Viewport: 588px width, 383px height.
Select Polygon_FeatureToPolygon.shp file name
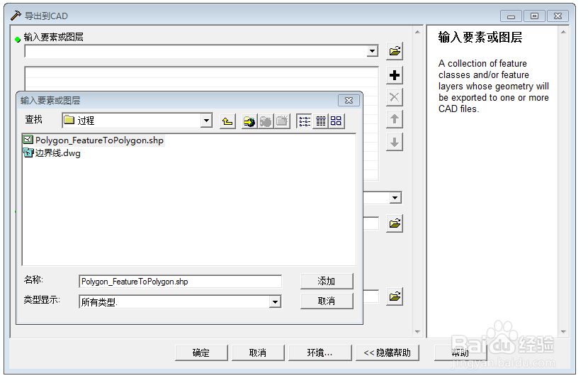click(x=99, y=140)
